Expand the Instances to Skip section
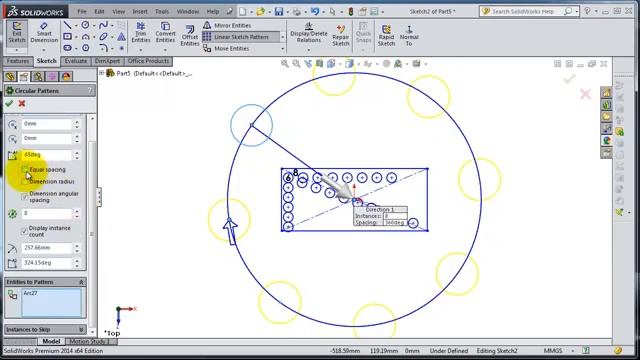This screenshot has height=360, width=640. point(81,329)
